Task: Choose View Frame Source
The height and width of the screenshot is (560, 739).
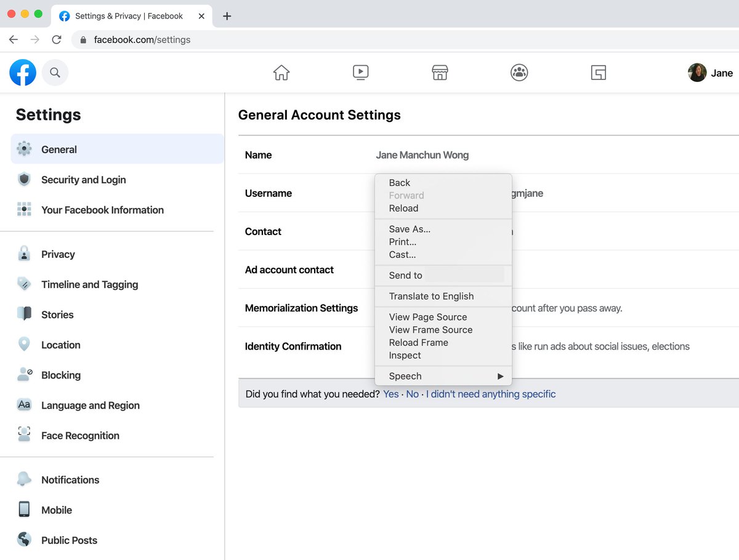Action: click(x=443, y=330)
